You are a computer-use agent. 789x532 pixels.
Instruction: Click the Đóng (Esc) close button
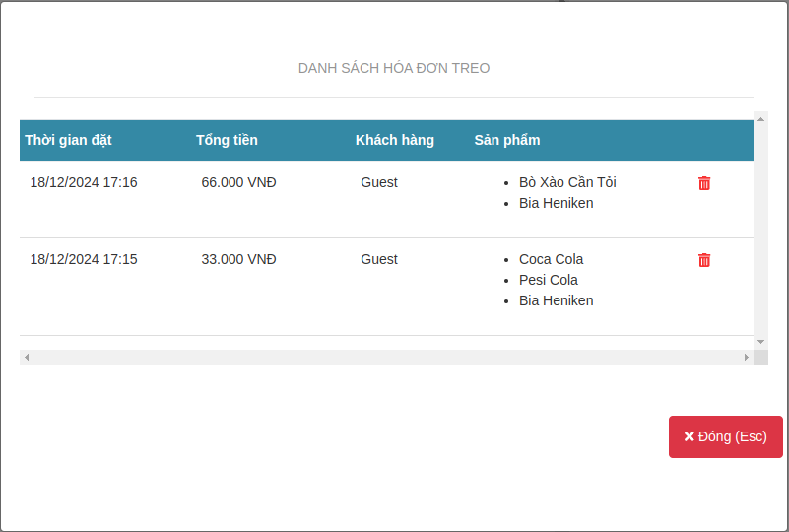coord(726,436)
